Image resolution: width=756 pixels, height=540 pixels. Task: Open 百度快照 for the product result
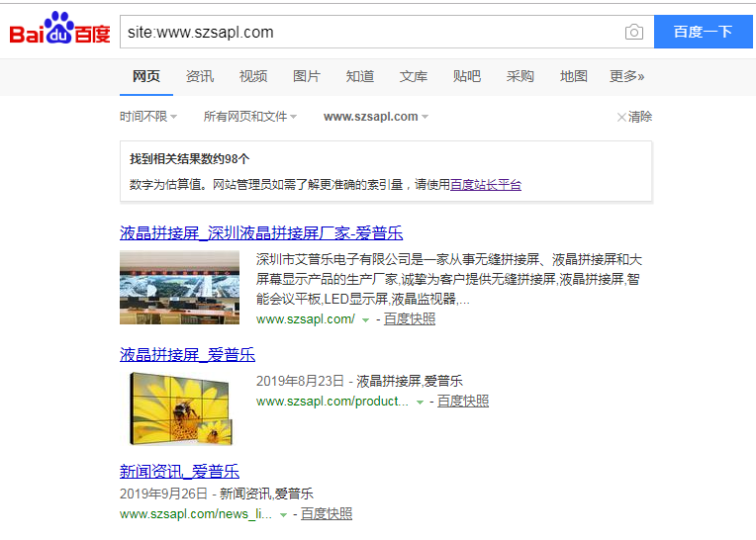pos(463,401)
